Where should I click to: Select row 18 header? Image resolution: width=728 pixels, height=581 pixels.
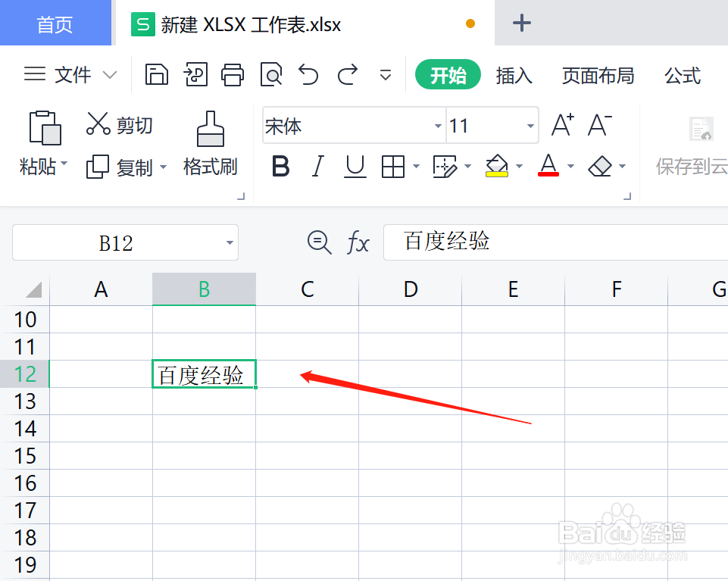click(24, 538)
